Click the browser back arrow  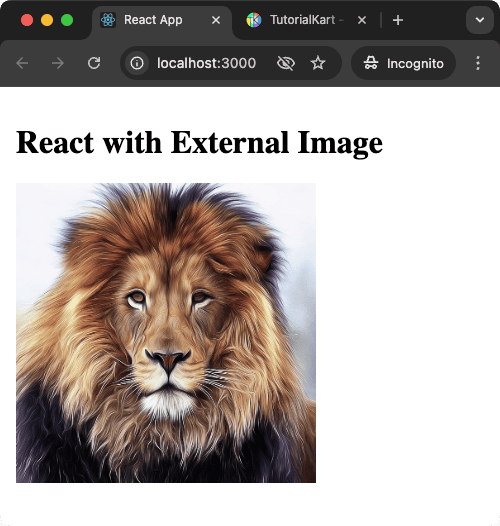(x=22, y=63)
